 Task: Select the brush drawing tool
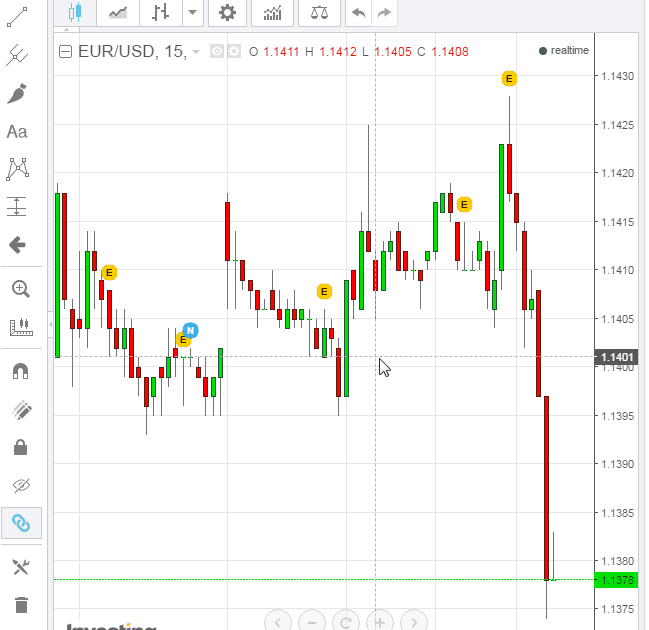point(17,93)
